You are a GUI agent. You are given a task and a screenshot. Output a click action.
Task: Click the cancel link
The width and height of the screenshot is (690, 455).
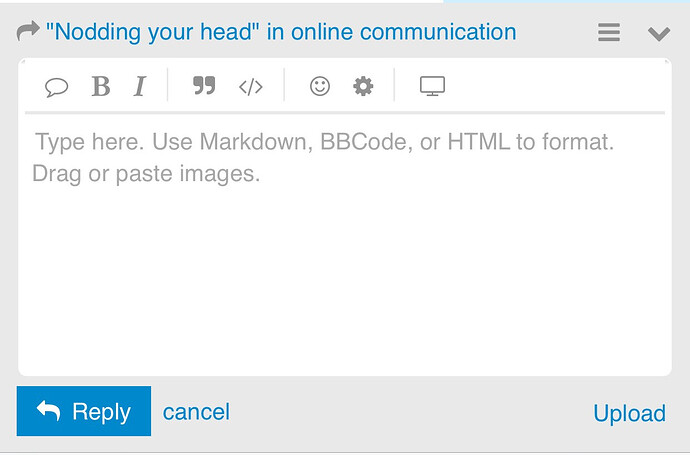(x=196, y=411)
